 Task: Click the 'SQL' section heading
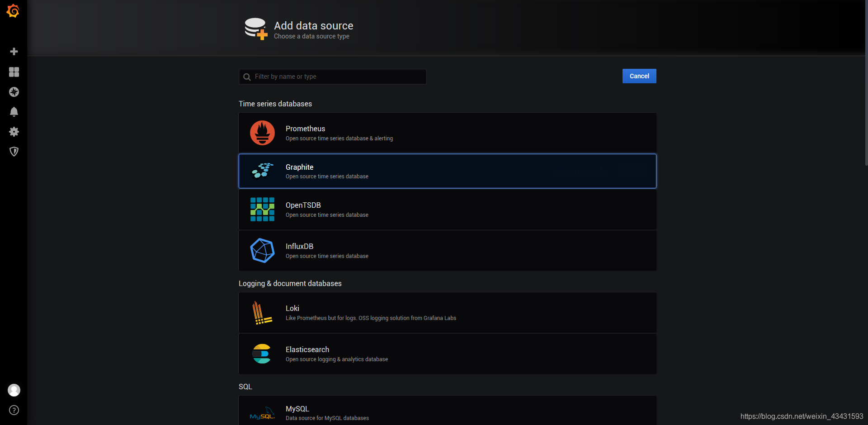(x=245, y=387)
